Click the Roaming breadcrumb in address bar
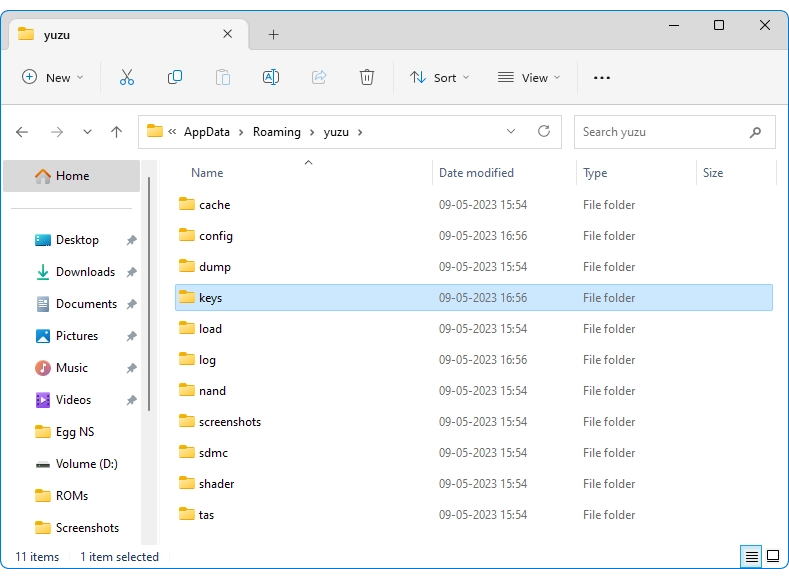Image resolution: width=789 pixels, height=579 pixels. point(276,132)
